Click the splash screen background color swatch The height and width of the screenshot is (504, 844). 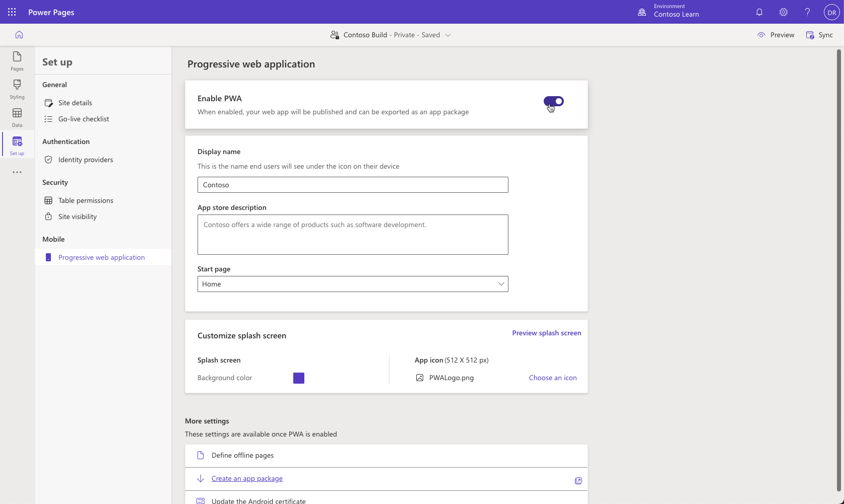point(298,378)
